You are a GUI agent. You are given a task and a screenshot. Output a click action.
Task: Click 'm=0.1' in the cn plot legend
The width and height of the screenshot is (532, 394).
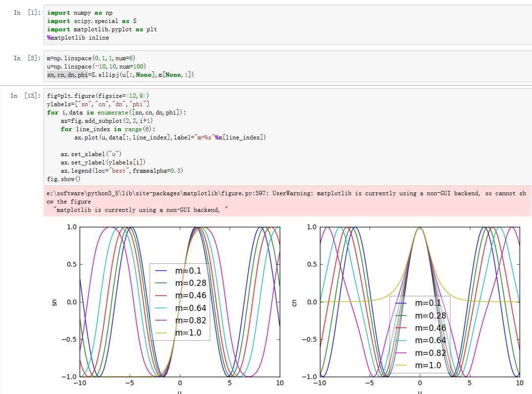(428, 303)
